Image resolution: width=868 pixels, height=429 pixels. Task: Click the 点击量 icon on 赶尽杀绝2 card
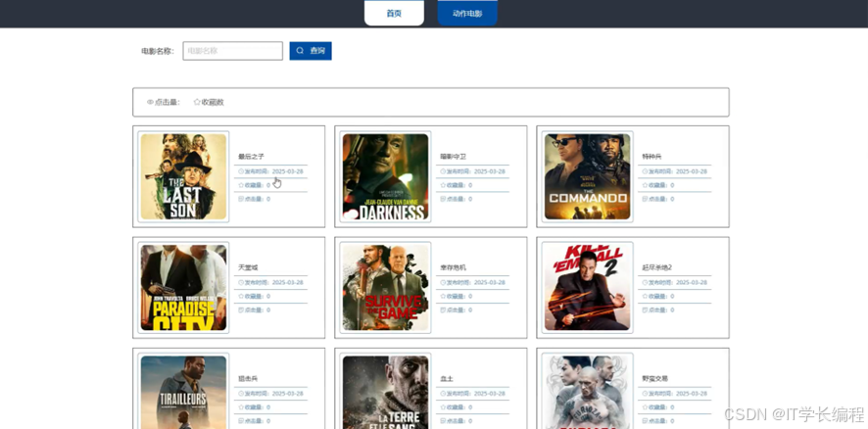click(x=645, y=310)
